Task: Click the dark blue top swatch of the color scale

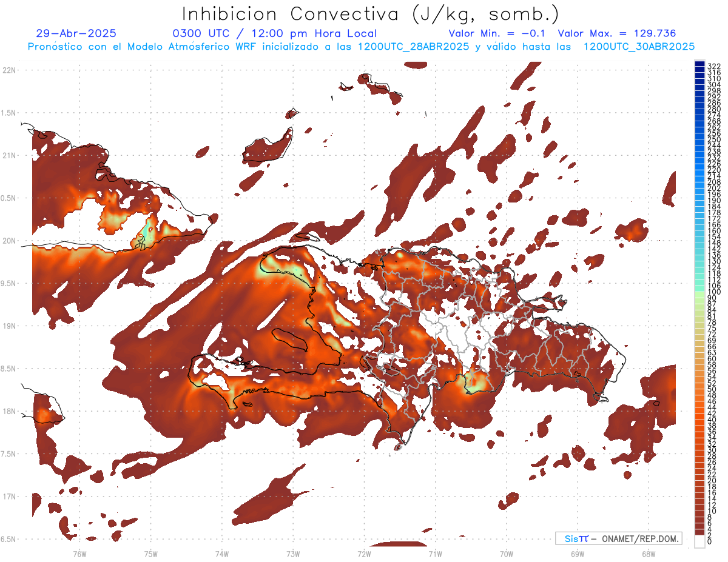Action: tap(699, 63)
